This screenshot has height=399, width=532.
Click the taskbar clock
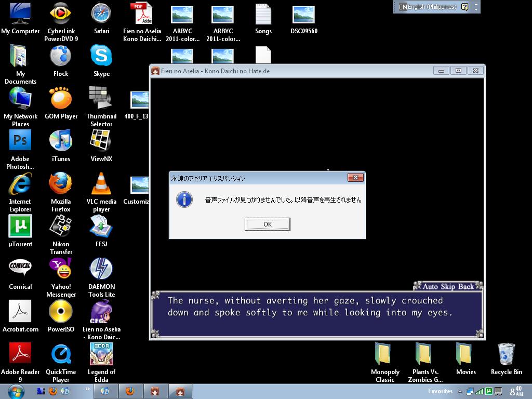click(516, 391)
